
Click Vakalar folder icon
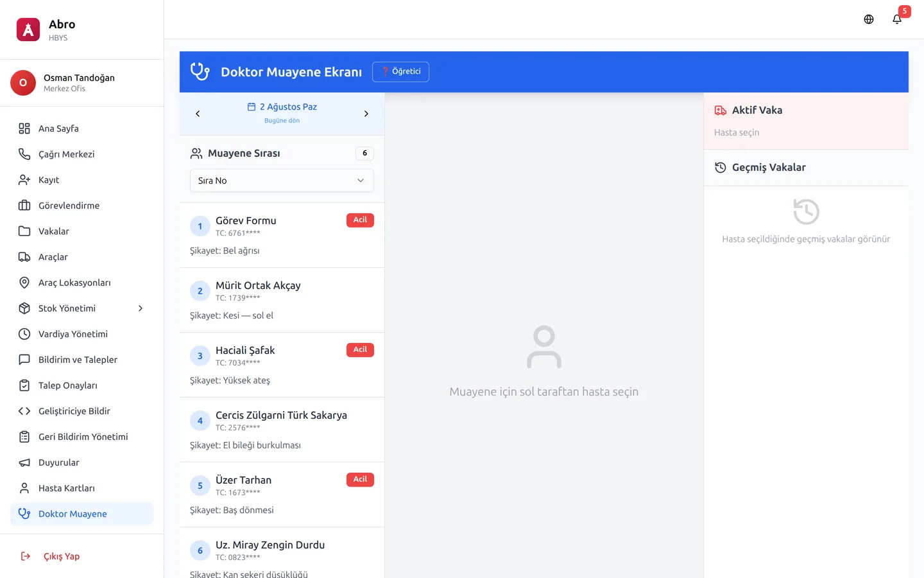click(x=24, y=231)
